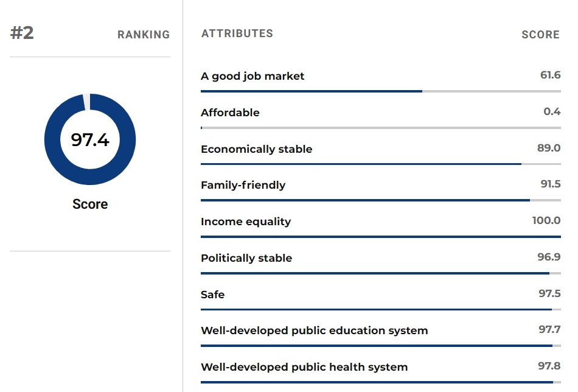This screenshot has height=392, width=578.
Task: Click the Income equality label
Action: [246, 221]
